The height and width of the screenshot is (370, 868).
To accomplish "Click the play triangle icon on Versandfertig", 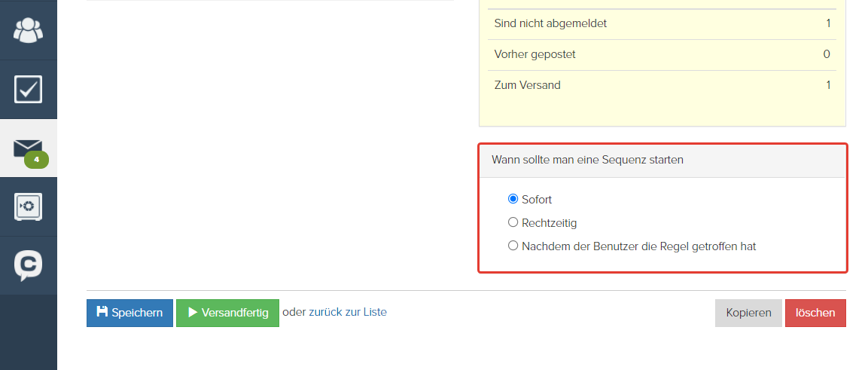I will 193,313.
